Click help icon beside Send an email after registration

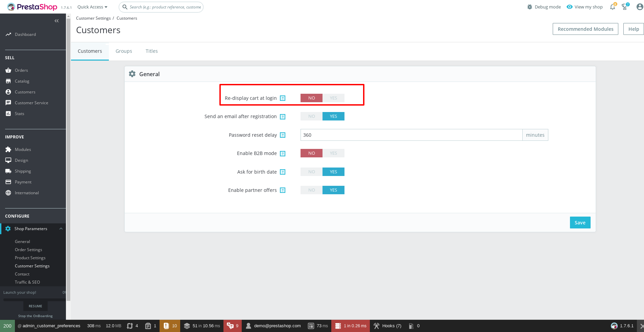[x=283, y=117]
